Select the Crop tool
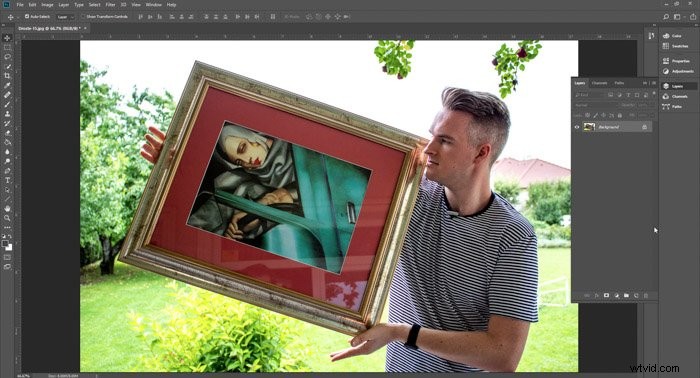This screenshot has height=378, width=700. tap(7, 76)
